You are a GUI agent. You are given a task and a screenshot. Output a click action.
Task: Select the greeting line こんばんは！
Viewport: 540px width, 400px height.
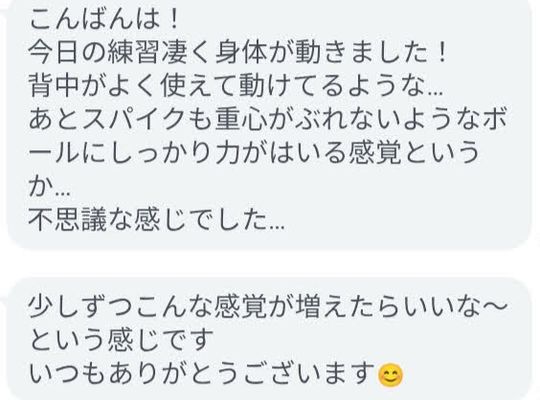click(104, 20)
